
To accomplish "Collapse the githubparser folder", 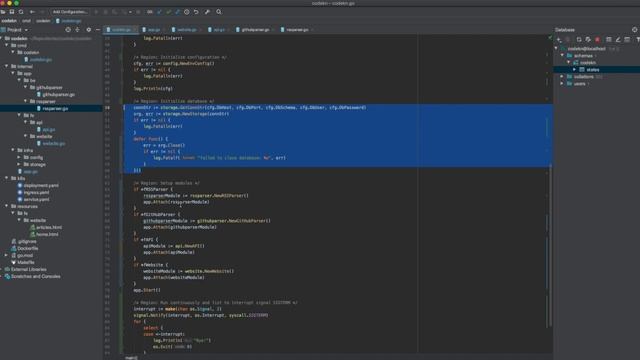I will (x=26, y=87).
